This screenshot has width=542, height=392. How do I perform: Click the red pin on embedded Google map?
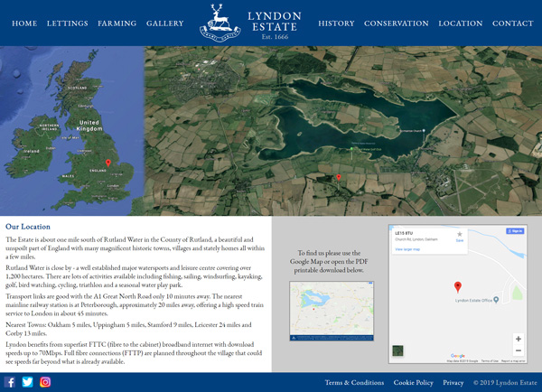click(458, 287)
